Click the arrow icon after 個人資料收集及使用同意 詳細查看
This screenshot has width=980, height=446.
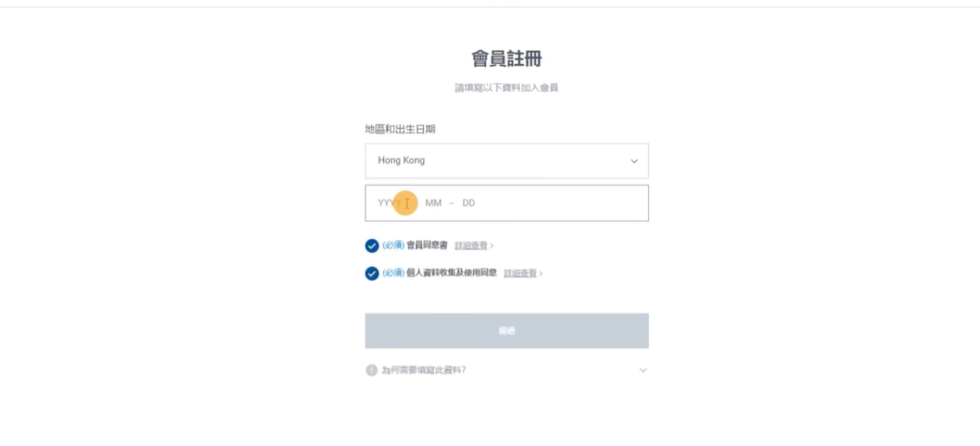pyautogui.click(x=541, y=274)
